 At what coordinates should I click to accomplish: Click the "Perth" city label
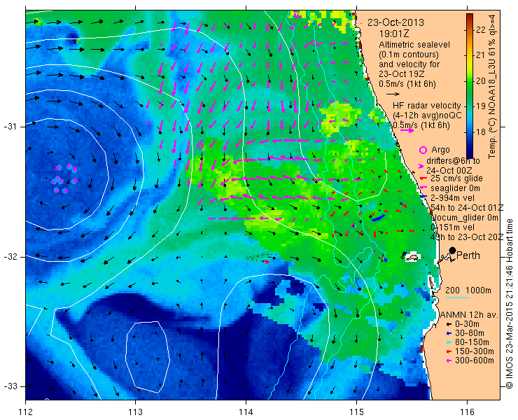pyautogui.click(x=468, y=255)
